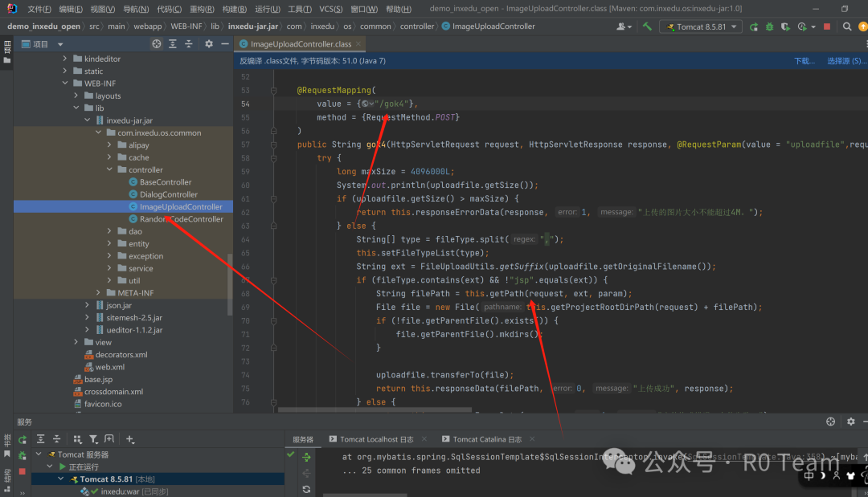Expand the META-INF folder

click(x=98, y=292)
